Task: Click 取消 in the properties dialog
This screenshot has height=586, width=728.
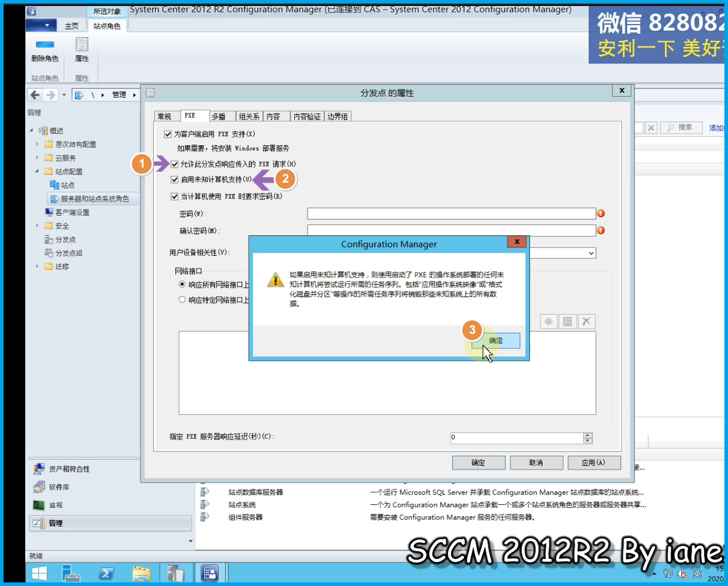Action: pos(536,463)
